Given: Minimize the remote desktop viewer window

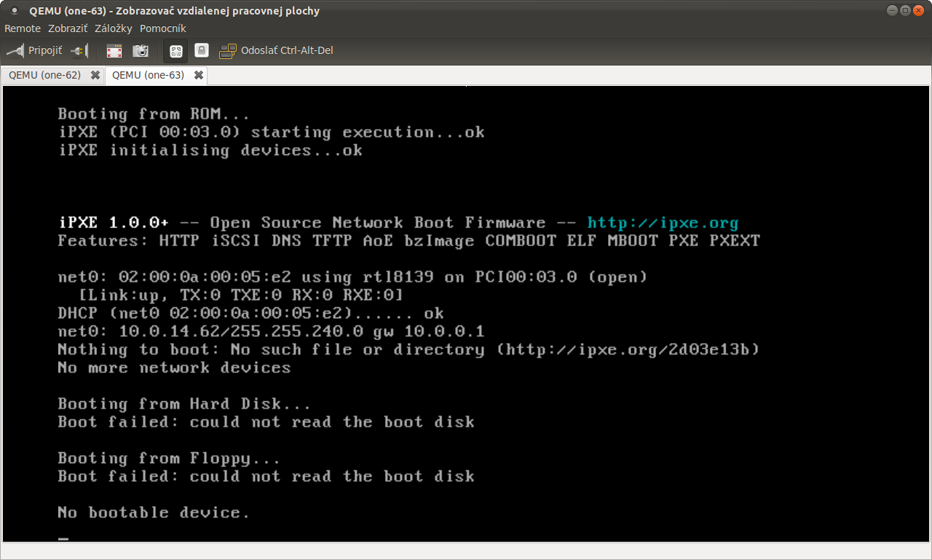Looking at the screenshot, I should pyautogui.click(x=892, y=10).
